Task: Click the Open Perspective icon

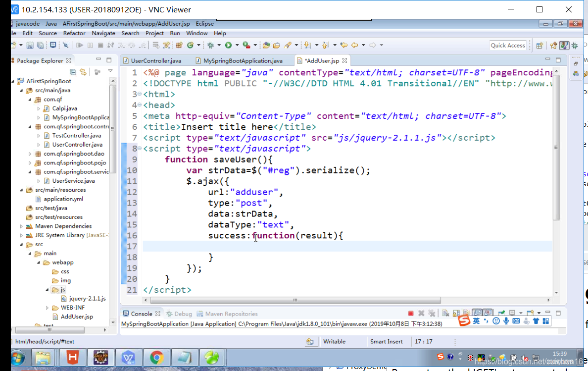Action: 539,46
